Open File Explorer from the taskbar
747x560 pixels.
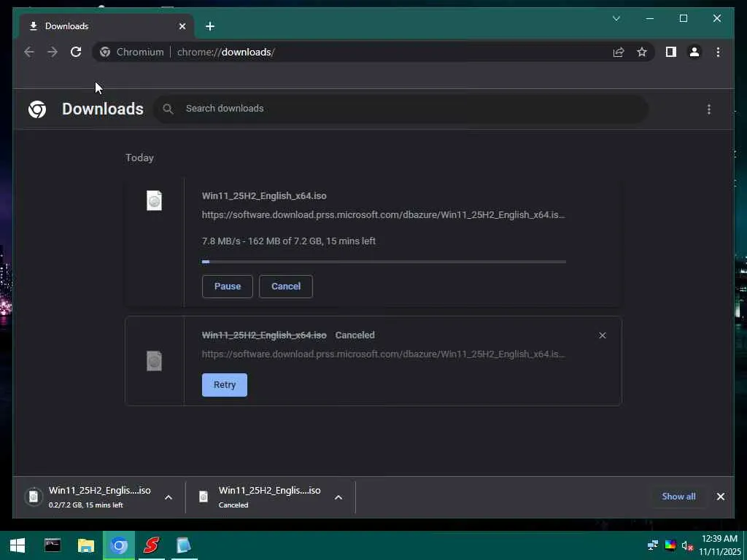[x=86, y=545]
